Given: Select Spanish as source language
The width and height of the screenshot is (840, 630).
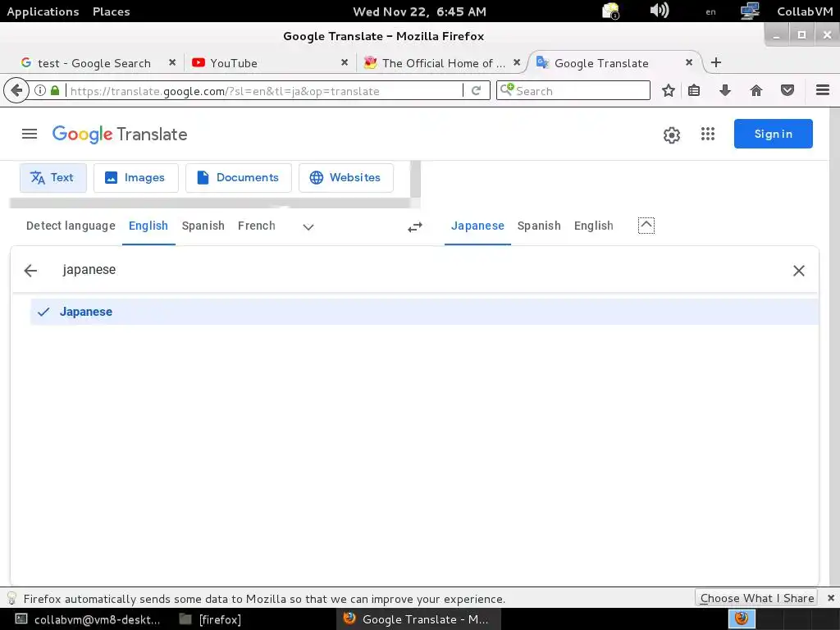Looking at the screenshot, I should (203, 226).
